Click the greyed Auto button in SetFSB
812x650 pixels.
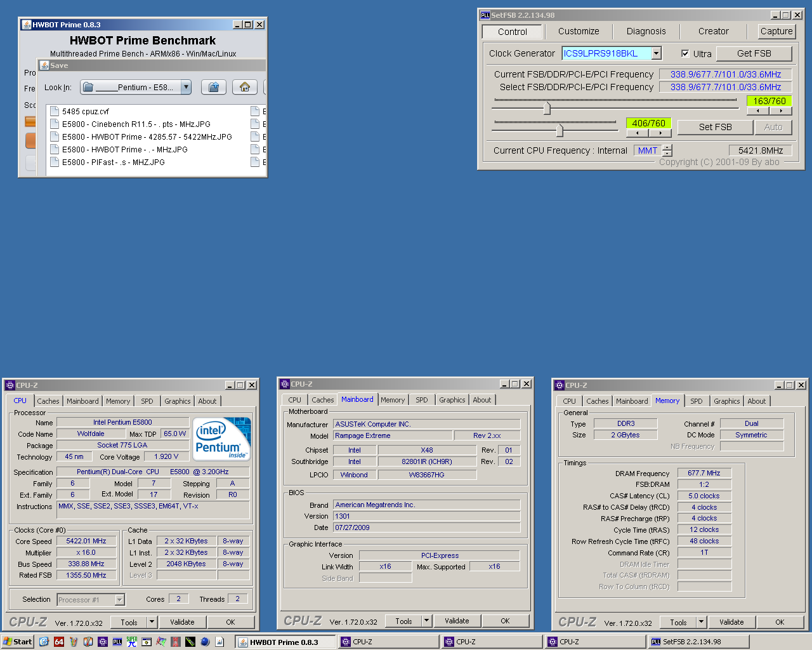tap(773, 127)
